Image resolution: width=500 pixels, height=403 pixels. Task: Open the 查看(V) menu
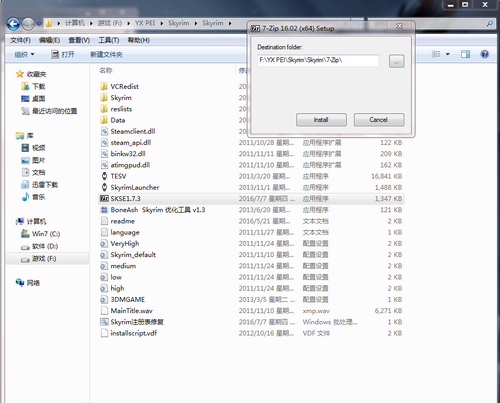coord(79,40)
